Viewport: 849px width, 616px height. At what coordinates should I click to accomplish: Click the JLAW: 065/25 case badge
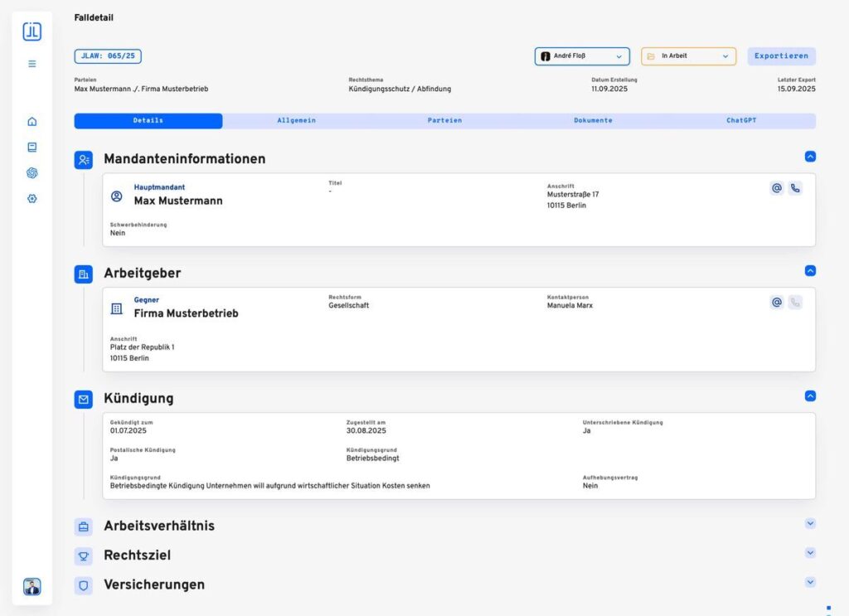click(x=108, y=56)
